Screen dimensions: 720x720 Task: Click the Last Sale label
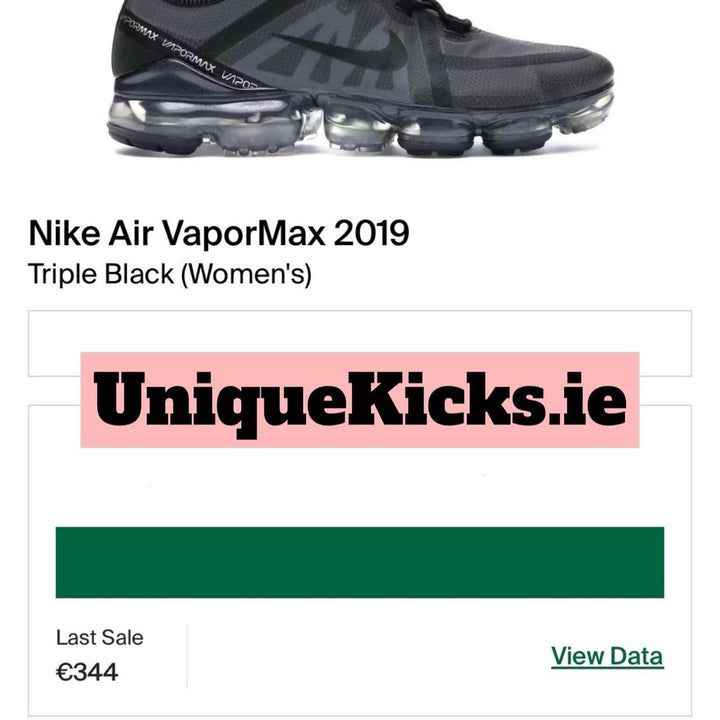100,637
